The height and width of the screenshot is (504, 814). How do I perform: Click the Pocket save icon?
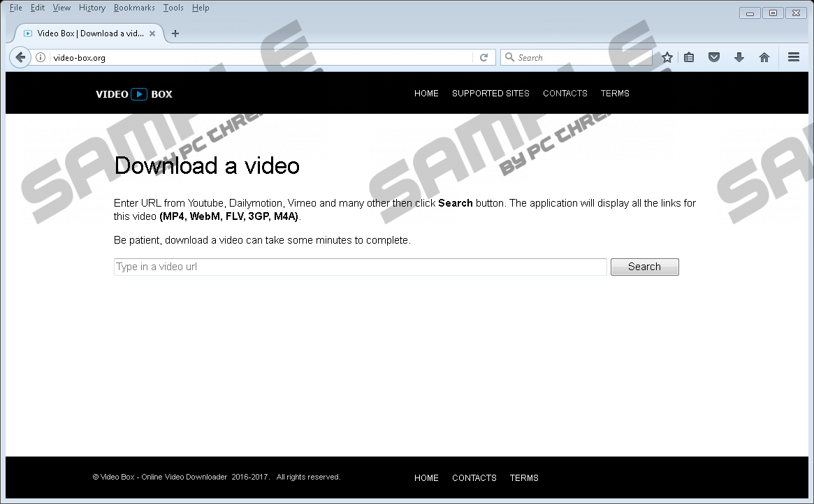[714, 58]
